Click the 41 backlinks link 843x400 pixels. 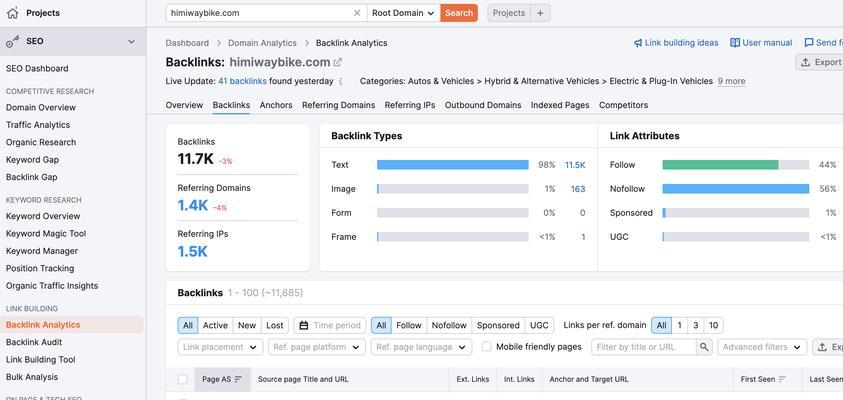[242, 81]
